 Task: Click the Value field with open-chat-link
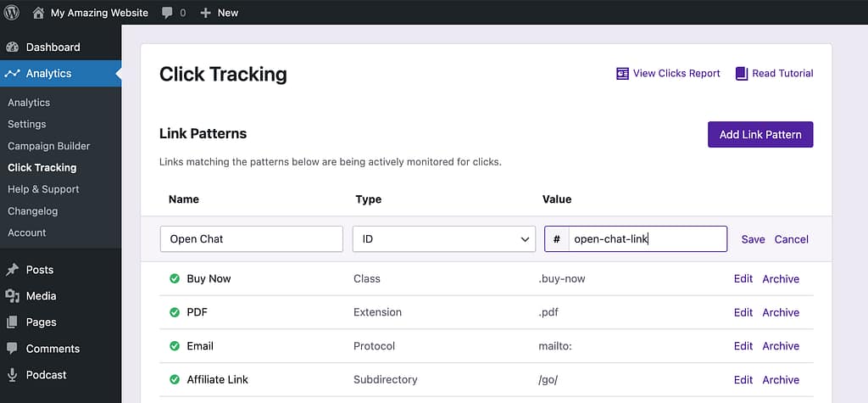pos(647,239)
